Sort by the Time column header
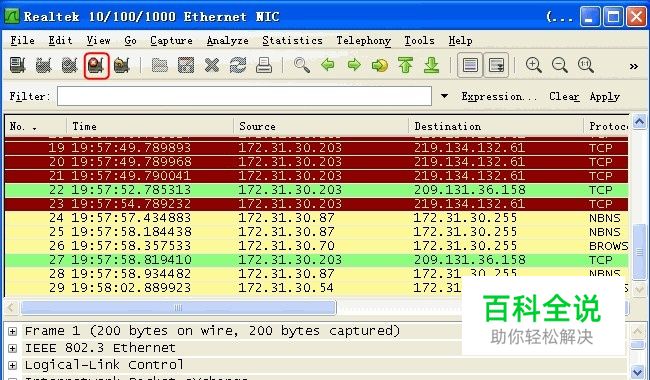Screen dimensions: 650x380 [x=150, y=126]
